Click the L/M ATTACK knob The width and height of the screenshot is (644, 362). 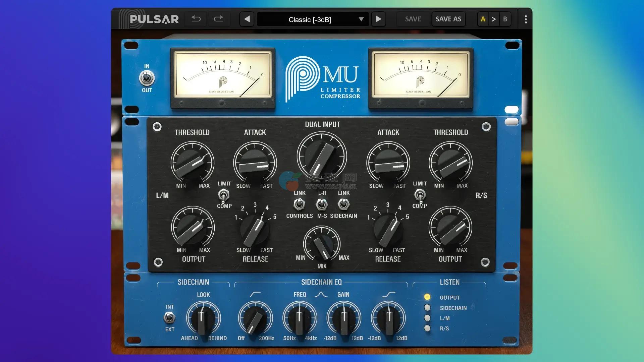(x=255, y=163)
